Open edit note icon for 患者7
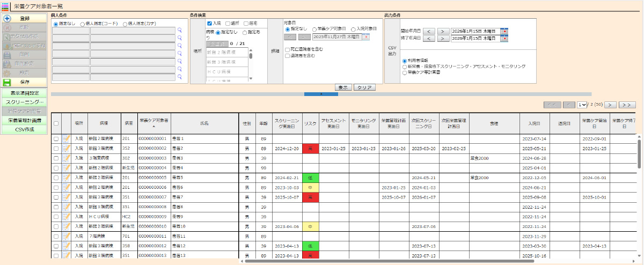 [67, 197]
